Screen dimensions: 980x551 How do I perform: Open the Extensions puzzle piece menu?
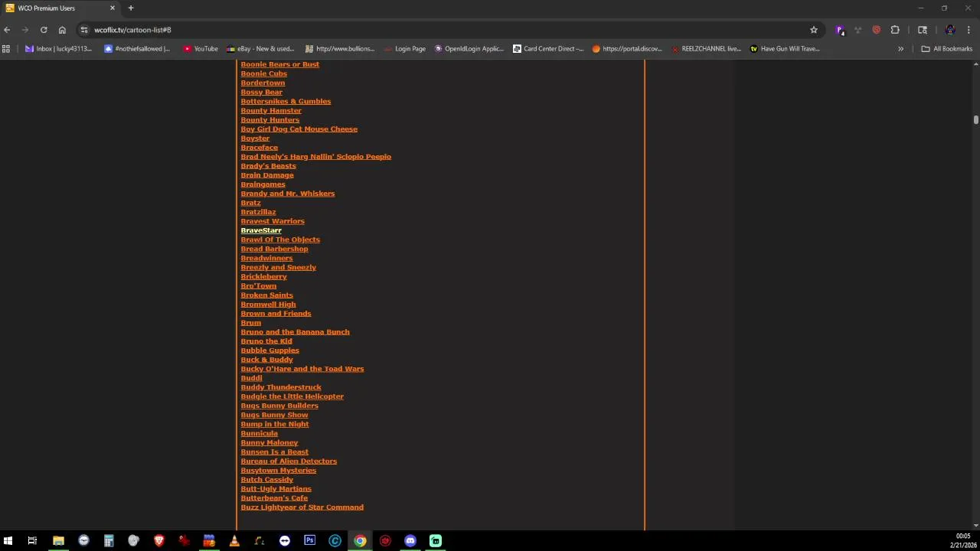tap(895, 30)
